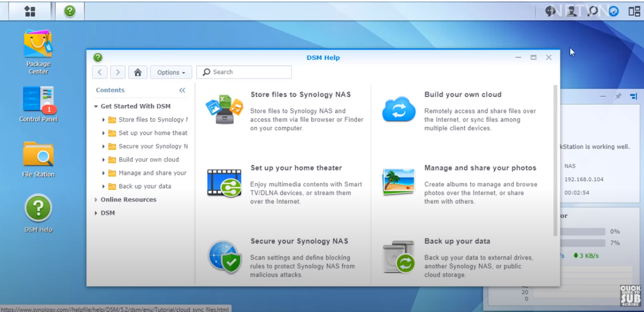Open the Main Menu grid icon

[29, 11]
